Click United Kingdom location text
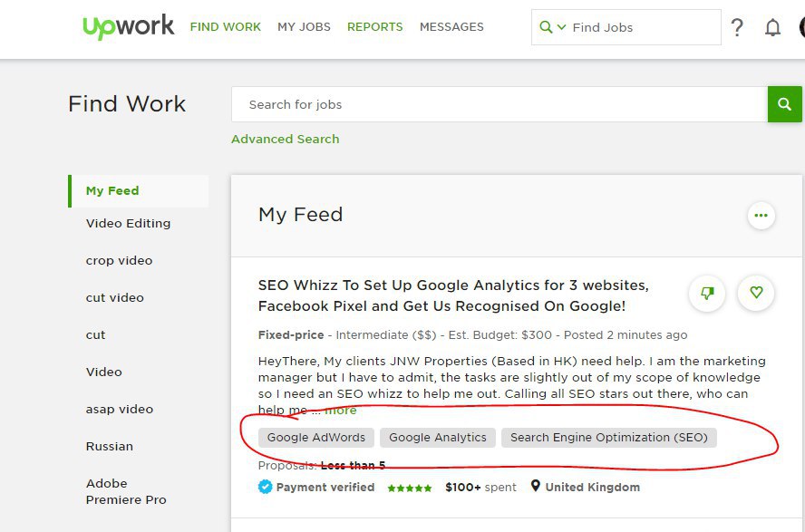805x532 pixels. 593,488
